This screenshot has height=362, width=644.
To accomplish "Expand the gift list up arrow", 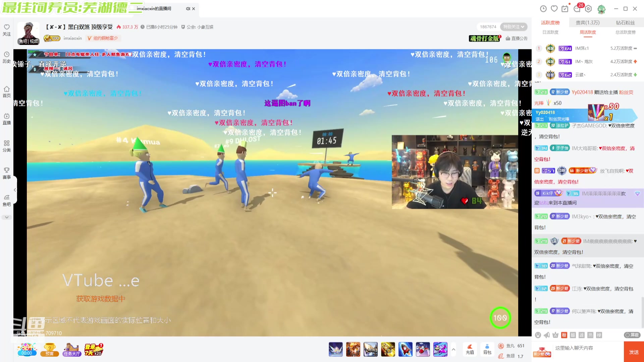I will (x=453, y=349).
